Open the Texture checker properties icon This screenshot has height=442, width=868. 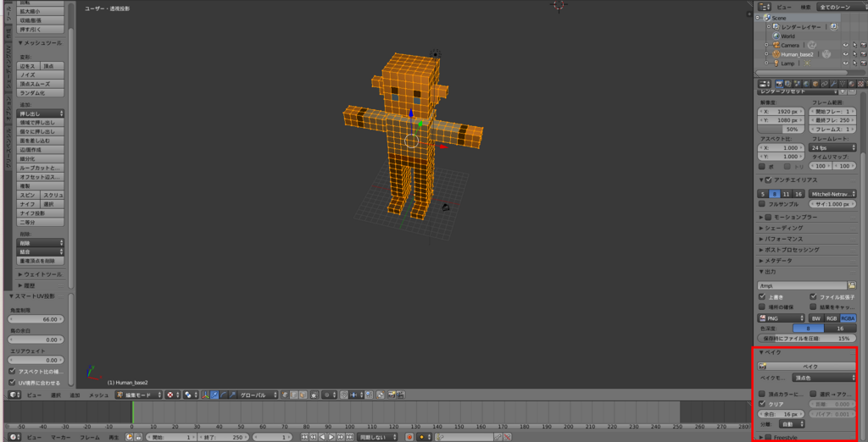click(x=860, y=84)
